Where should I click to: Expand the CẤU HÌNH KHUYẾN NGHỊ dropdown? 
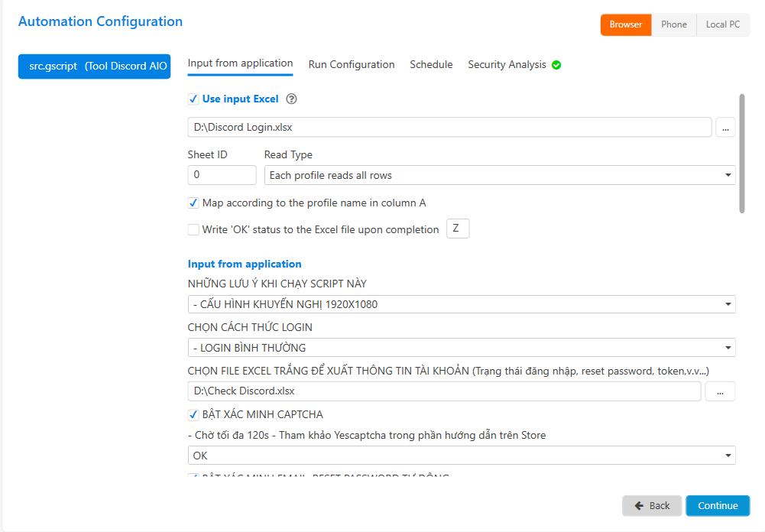coord(462,304)
